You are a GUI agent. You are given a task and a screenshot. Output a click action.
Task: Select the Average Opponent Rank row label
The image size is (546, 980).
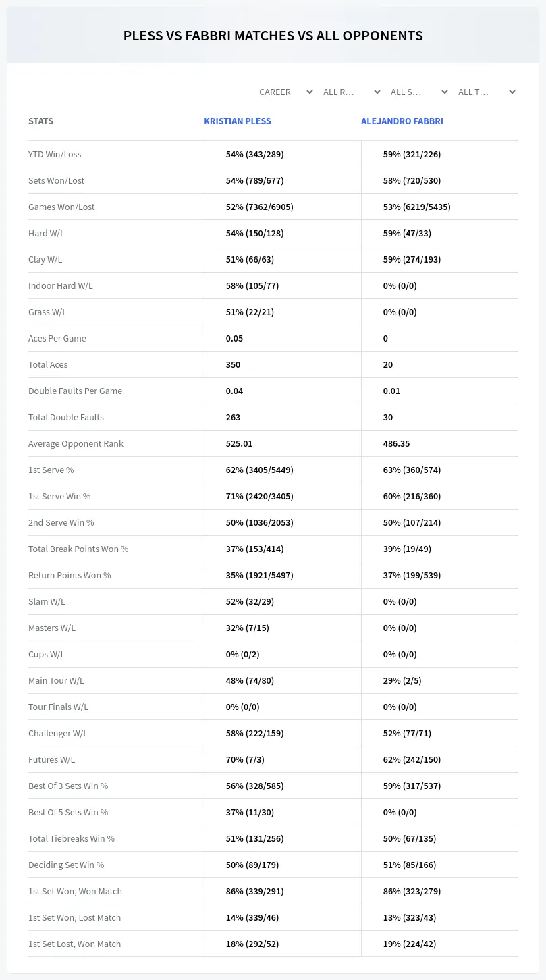point(76,443)
